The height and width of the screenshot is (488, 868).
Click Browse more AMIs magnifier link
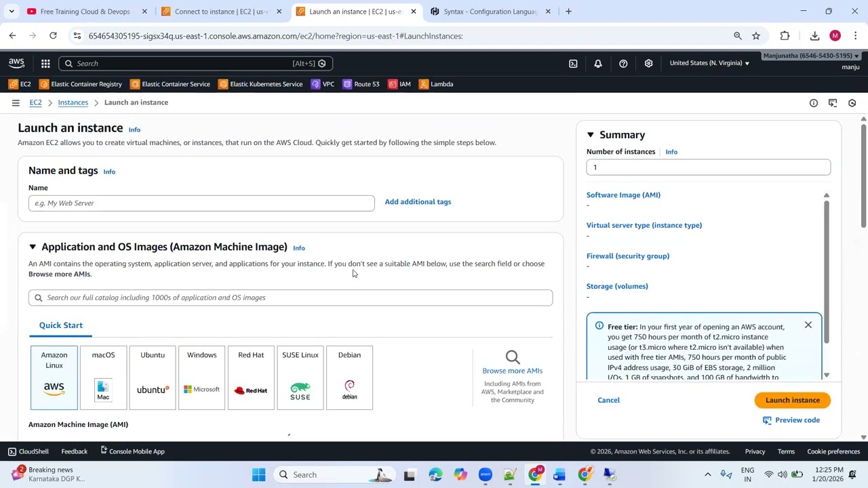coord(512,363)
